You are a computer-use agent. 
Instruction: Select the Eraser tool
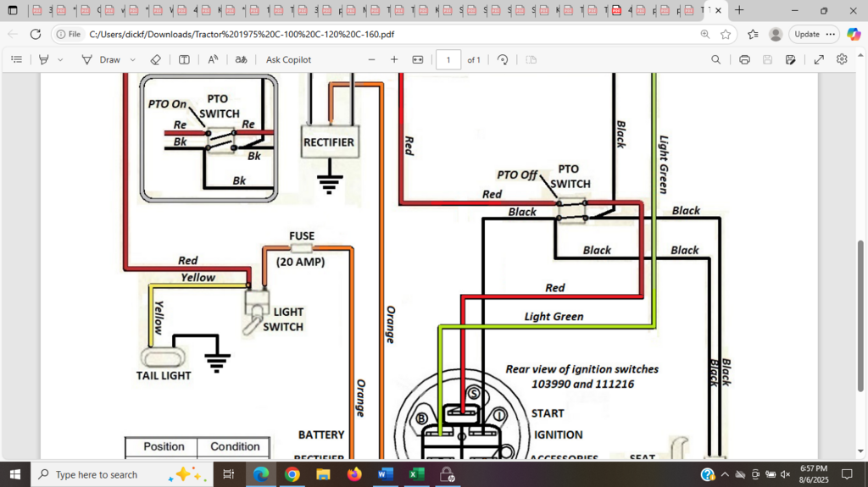coord(155,60)
